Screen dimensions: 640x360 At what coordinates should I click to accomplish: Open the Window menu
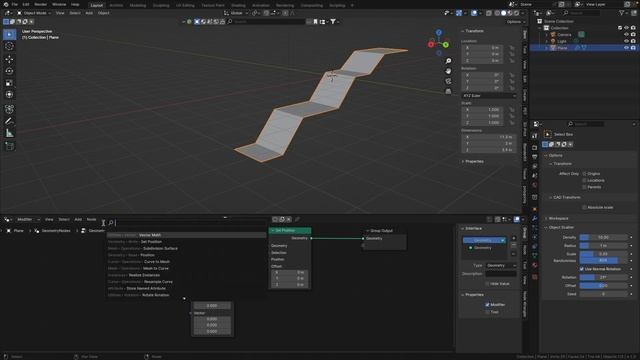[59, 4]
